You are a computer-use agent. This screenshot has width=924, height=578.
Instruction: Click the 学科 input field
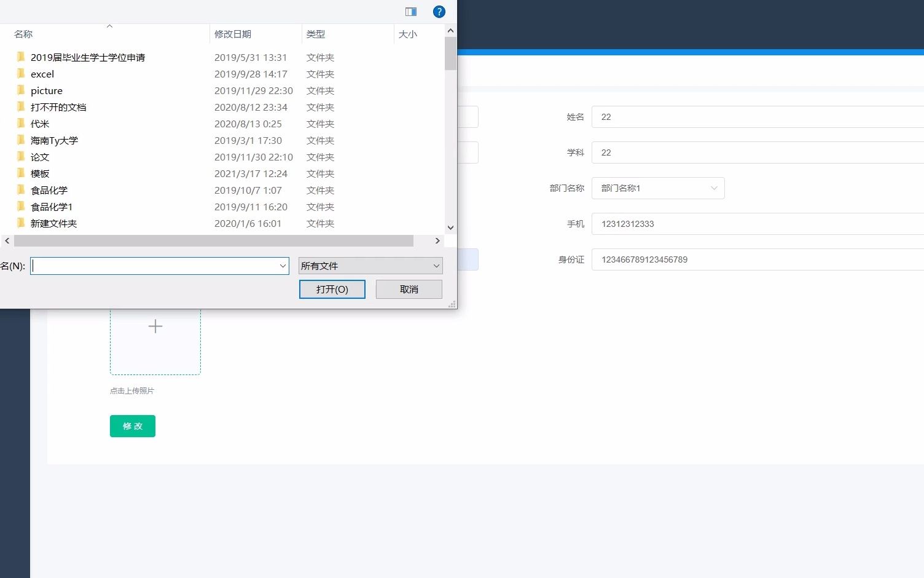[x=758, y=152]
